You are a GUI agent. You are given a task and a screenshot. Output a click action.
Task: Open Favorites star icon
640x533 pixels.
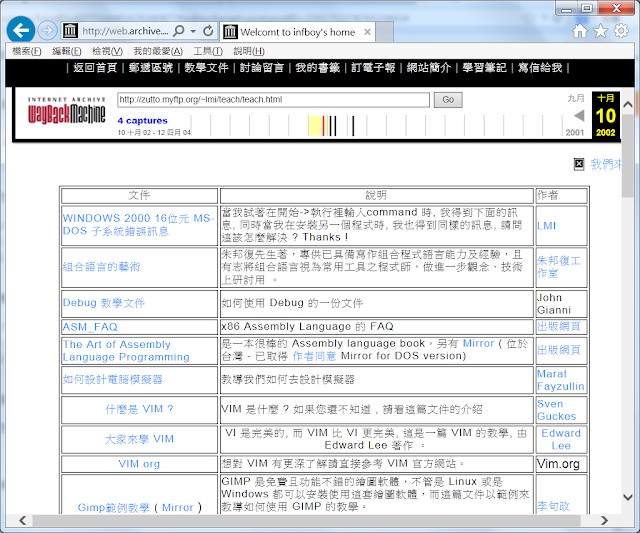(x=600, y=31)
